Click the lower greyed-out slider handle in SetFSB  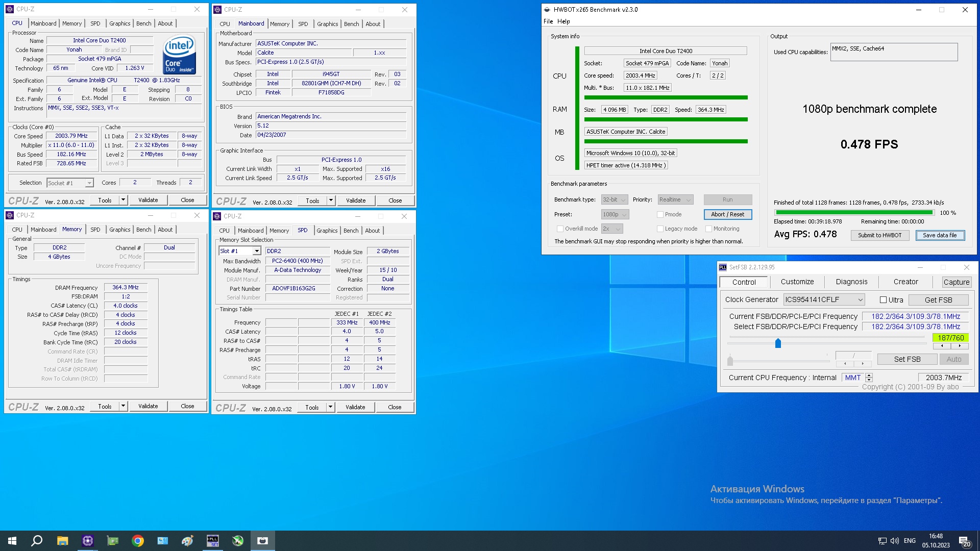(x=730, y=361)
